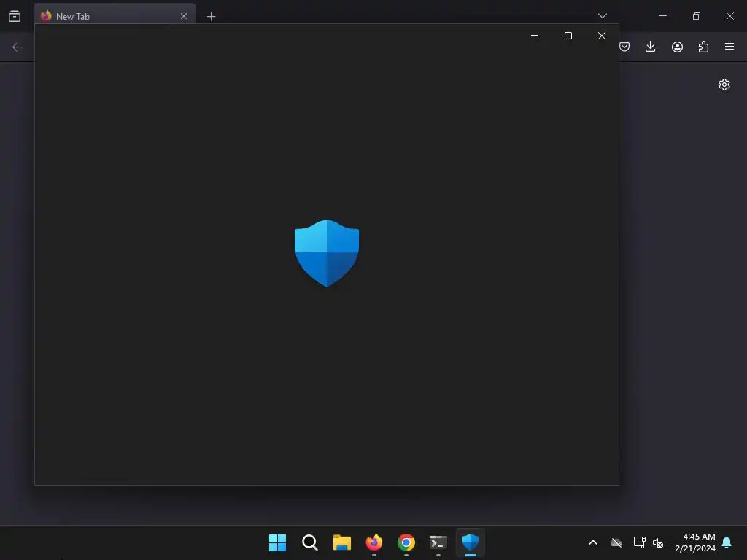Image resolution: width=747 pixels, height=560 pixels.
Task: Open the Windows Start menu
Action: pyautogui.click(x=277, y=542)
